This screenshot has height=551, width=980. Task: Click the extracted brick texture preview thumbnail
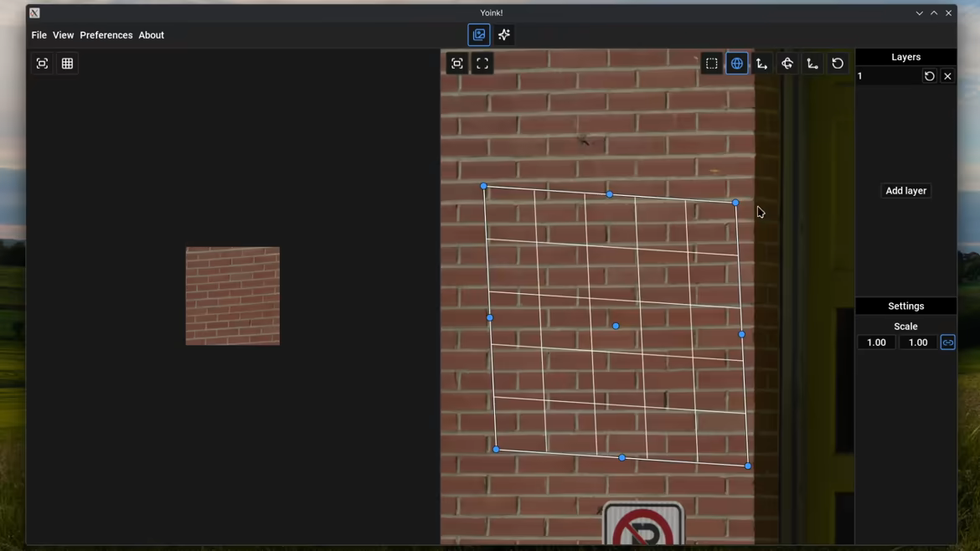click(233, 296)
